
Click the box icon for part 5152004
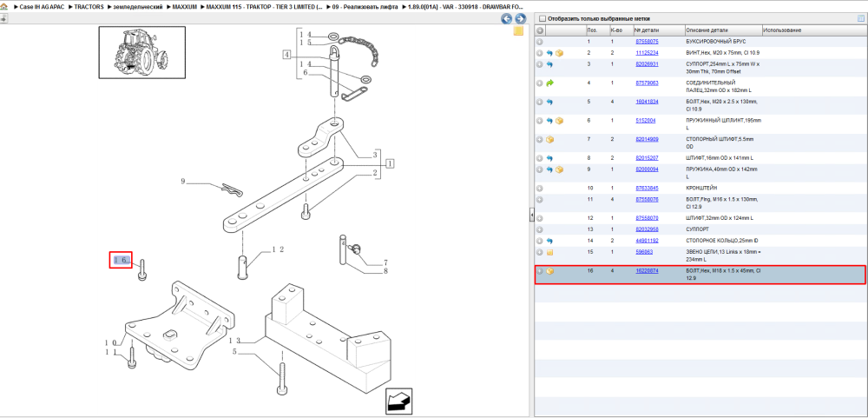point(560,120)
